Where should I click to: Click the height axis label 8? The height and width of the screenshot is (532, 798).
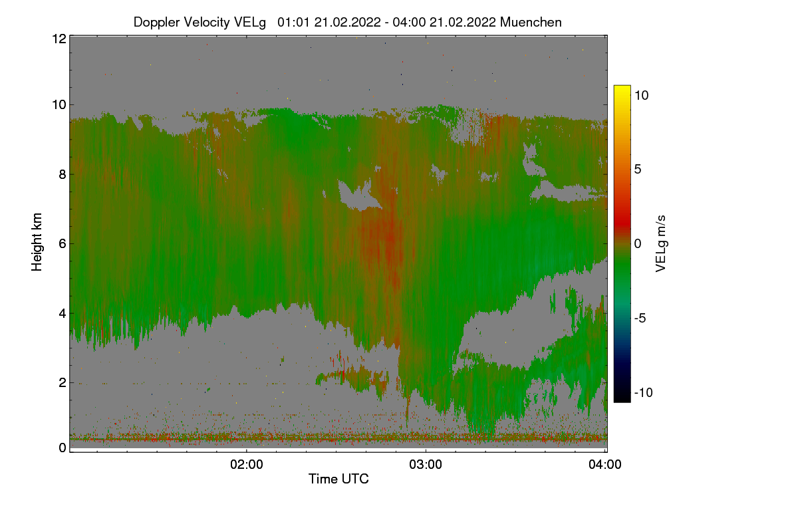[x=62, y=174]
